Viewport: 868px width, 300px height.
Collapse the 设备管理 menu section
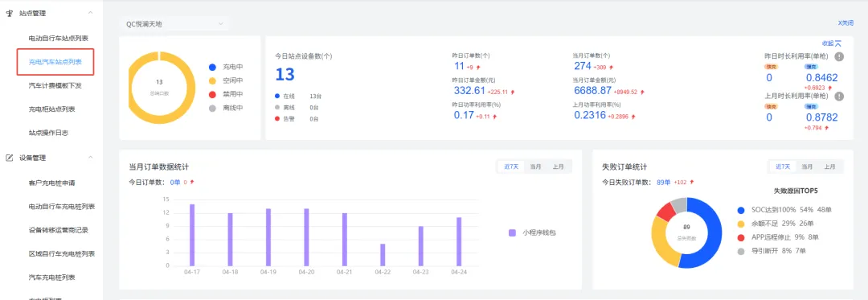point(91,158)
